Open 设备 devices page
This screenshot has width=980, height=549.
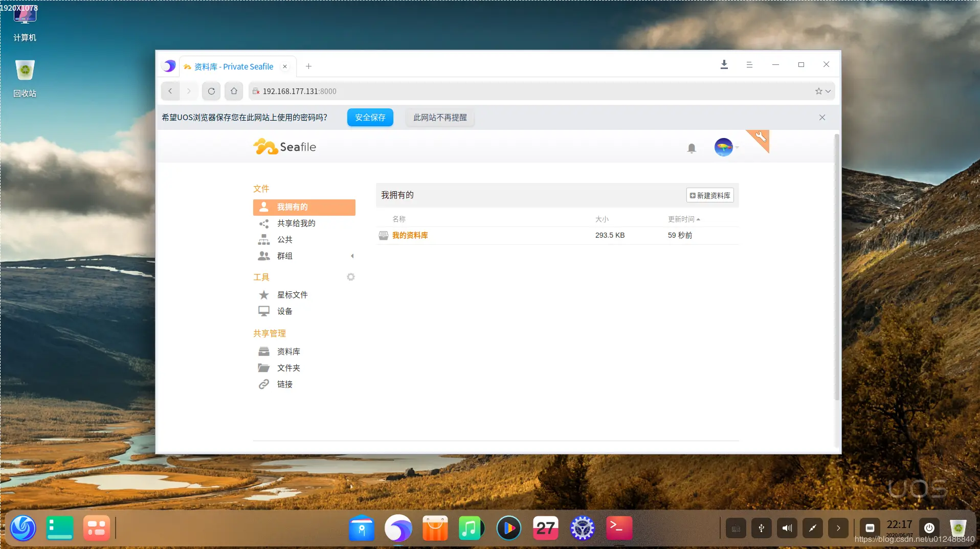[x=285, y=311]
